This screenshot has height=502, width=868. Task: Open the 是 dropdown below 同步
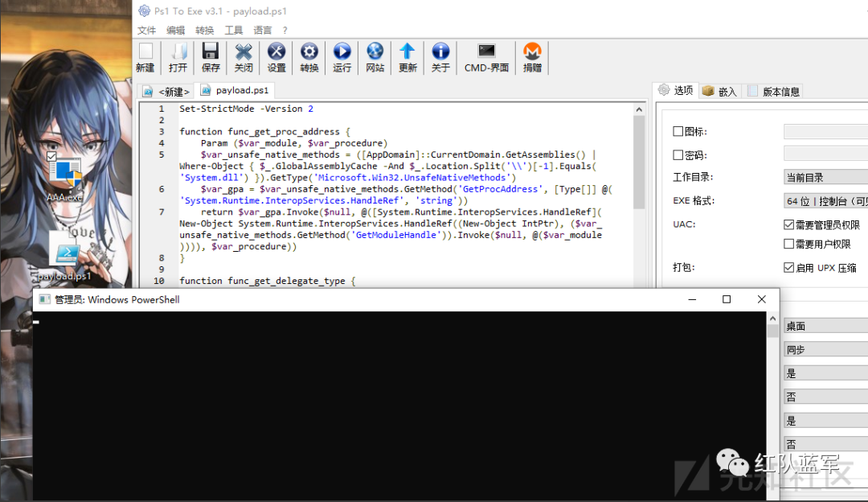[x=826, y=373]
